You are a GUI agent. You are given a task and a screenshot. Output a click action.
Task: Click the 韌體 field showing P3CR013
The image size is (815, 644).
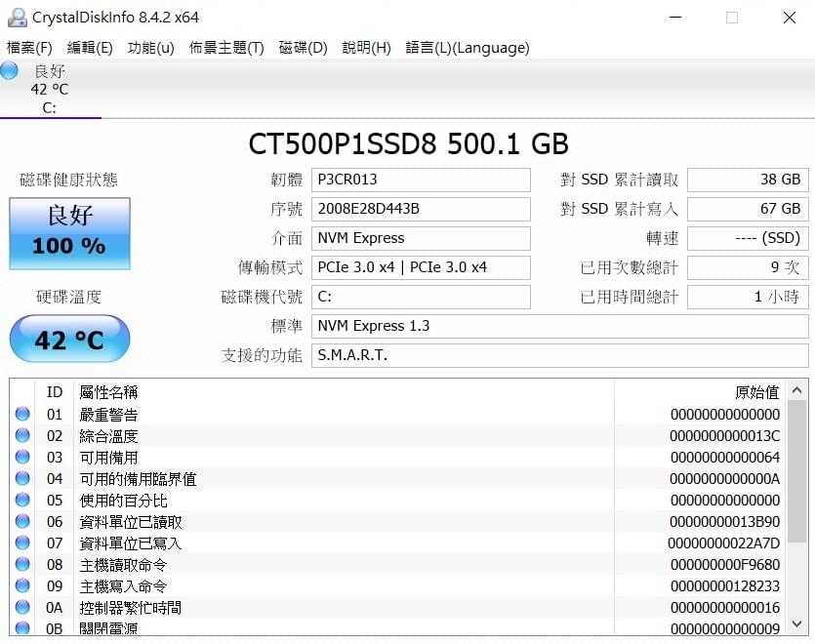421,180
